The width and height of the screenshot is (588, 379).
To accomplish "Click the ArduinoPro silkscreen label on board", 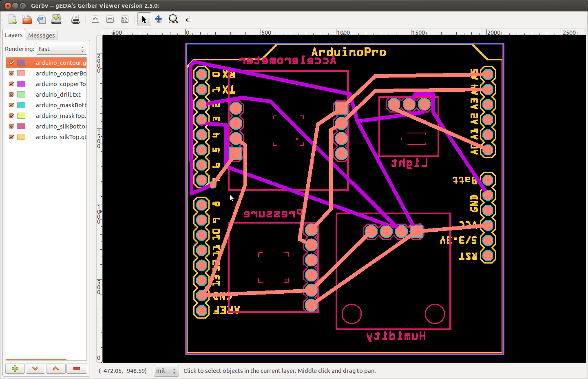I will [x=349, y=52].
